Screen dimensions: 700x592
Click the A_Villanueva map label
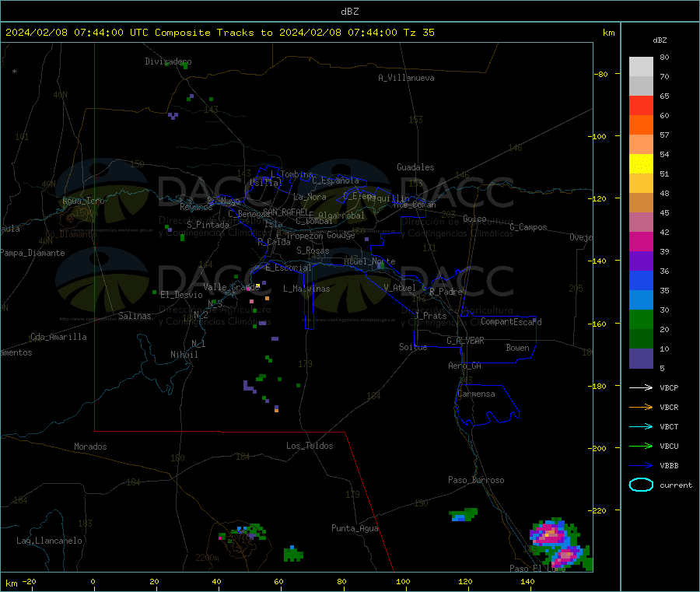point(406,78)
